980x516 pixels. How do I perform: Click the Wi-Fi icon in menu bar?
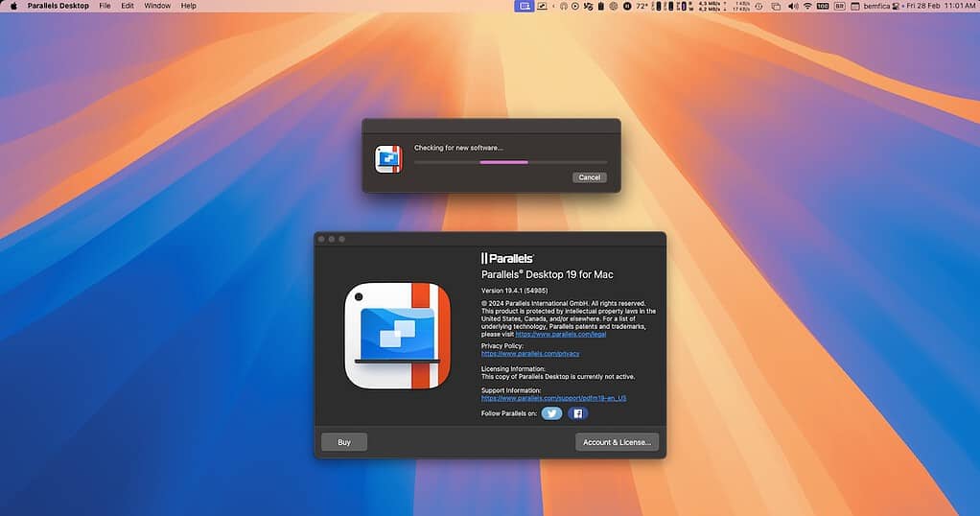(807, 6)
